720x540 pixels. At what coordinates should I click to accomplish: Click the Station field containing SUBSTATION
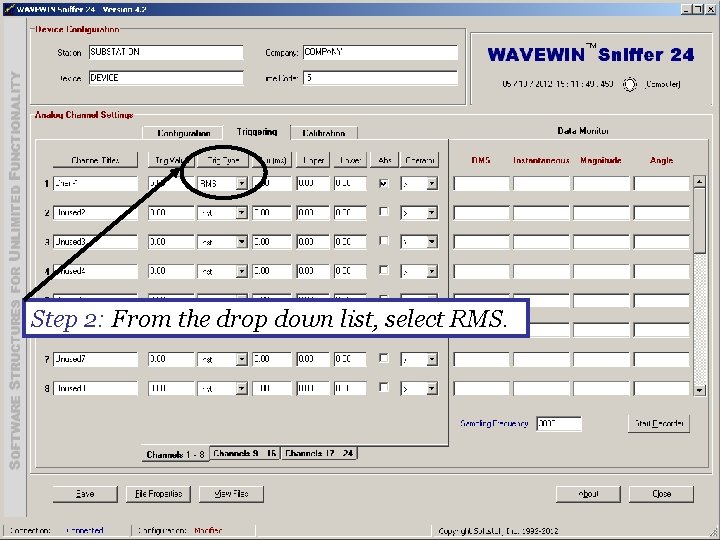166,52
